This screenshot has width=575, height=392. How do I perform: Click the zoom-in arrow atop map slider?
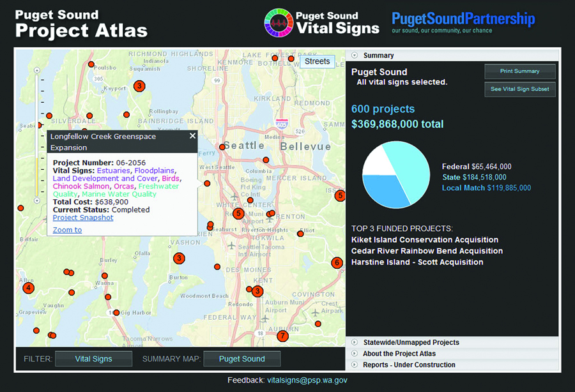(36, 70)
